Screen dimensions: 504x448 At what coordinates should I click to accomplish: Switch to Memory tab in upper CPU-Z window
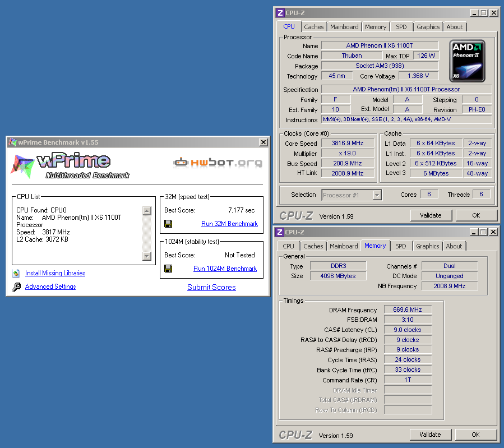click(x=376, y=27)
